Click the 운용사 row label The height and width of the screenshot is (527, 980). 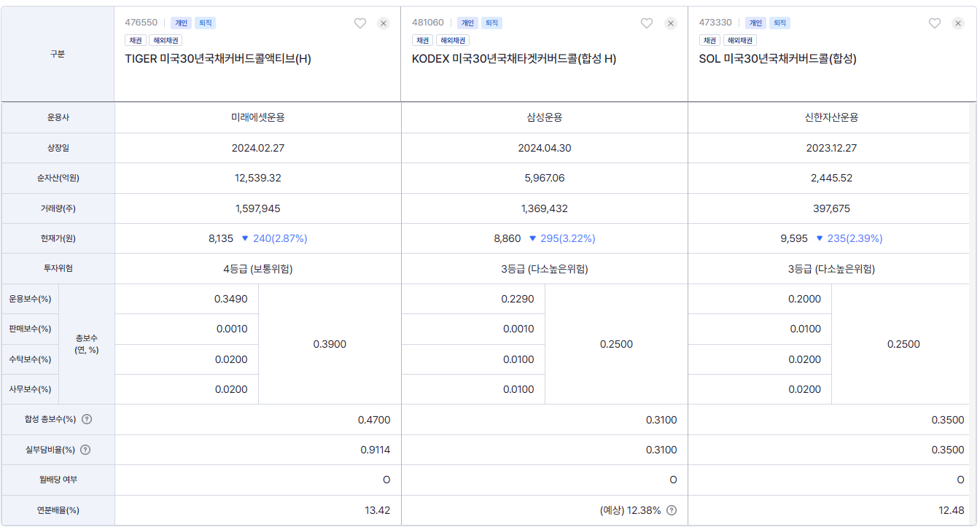click(x=58, y=117)
